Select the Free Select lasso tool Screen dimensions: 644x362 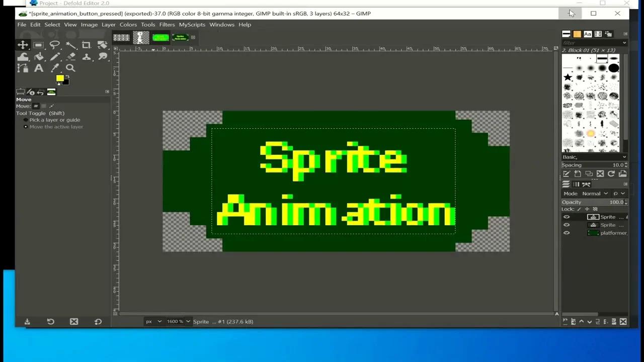pyautogui.click(x=55, y=45)
